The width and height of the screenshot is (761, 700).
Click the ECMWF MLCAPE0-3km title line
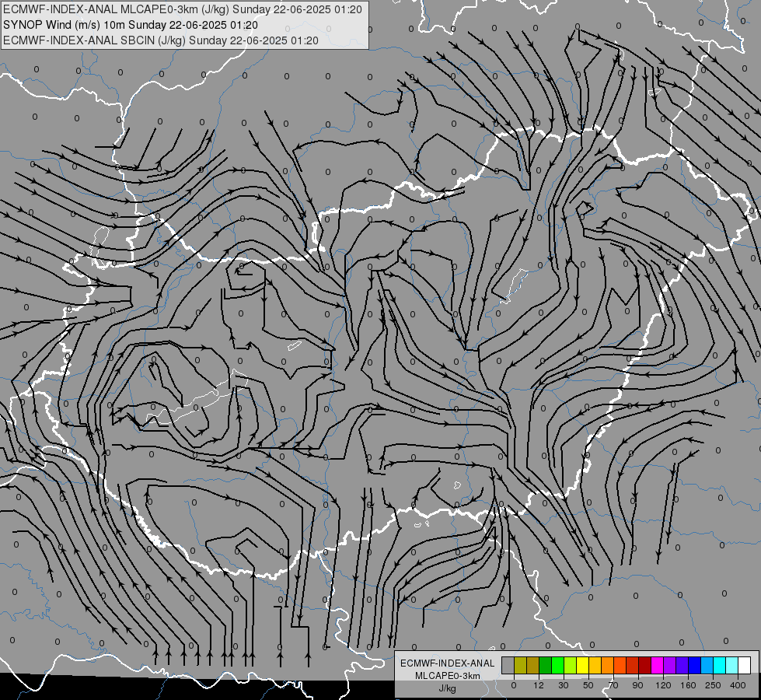point(183,9)
